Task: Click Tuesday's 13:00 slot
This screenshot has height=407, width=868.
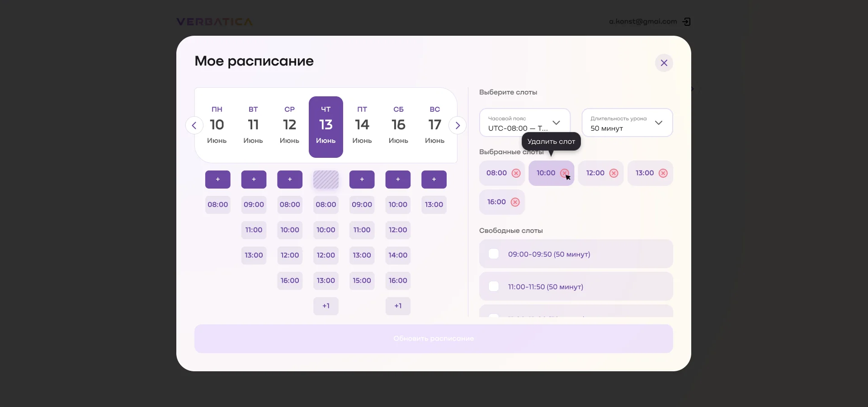Action: [x=254, y=256]
